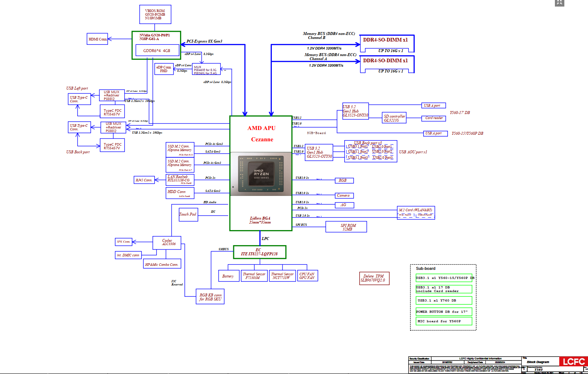The width and height of the screenshot is (588, 374).
Task: Select the RGB KB conn block
Action: point(210,297)
